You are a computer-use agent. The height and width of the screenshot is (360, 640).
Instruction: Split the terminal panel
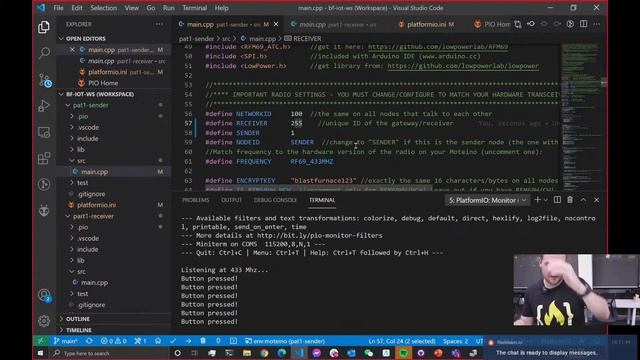click(557, 200)
